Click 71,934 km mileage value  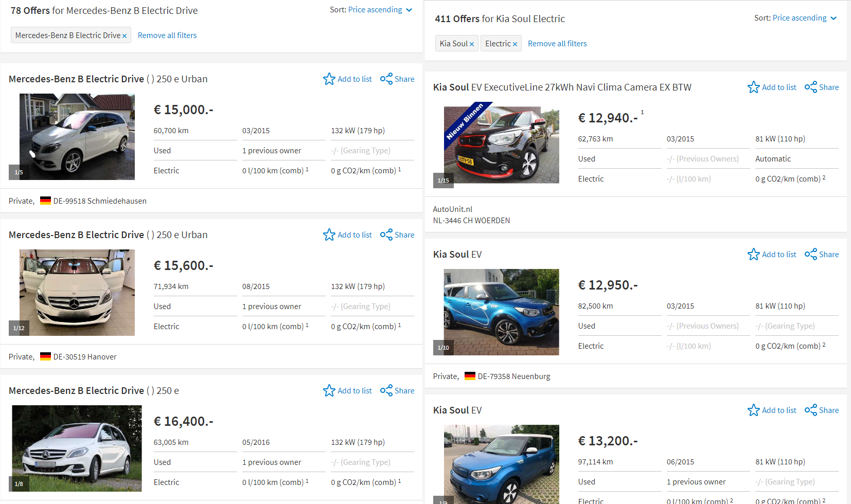171,286
